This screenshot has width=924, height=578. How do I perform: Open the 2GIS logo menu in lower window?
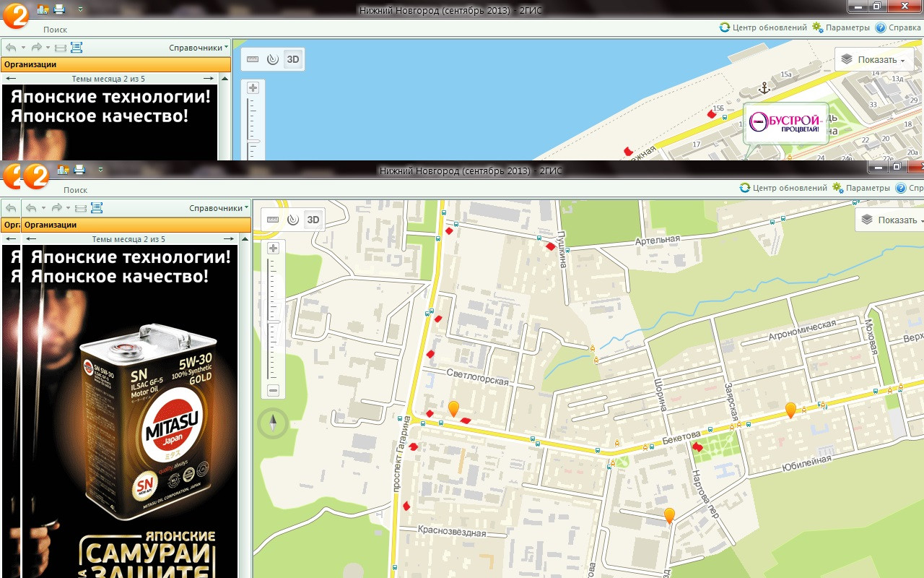[x=35, y=176]
